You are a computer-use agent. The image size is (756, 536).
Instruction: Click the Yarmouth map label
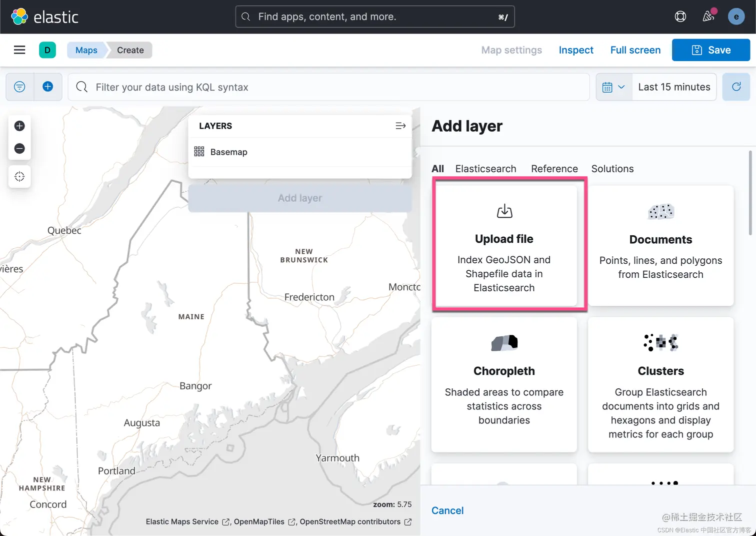coord(337,458)
